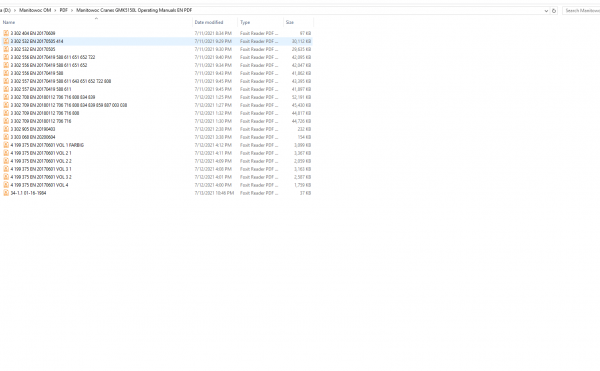The width and height of the screenshot is (600, 371).
Task: Click PDF icon of file modified 7/12/2021 1:27 PM
Action: (6, 105)
